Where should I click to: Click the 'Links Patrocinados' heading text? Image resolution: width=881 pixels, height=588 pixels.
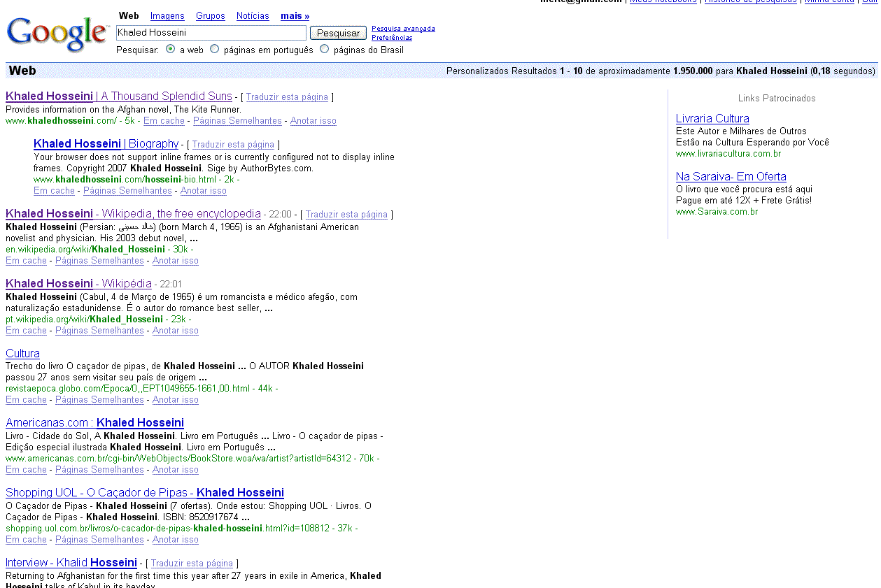point(777,99)
